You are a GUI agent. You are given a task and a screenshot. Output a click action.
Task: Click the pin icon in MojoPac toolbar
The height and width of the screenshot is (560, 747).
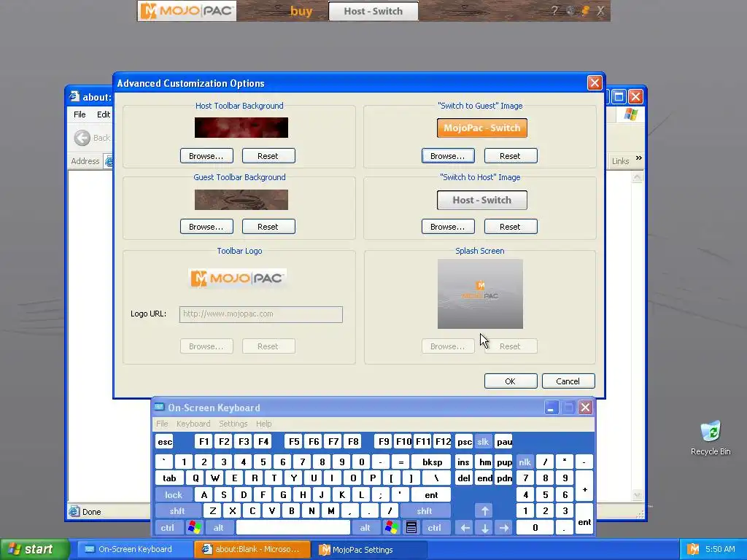pos(585,10)
